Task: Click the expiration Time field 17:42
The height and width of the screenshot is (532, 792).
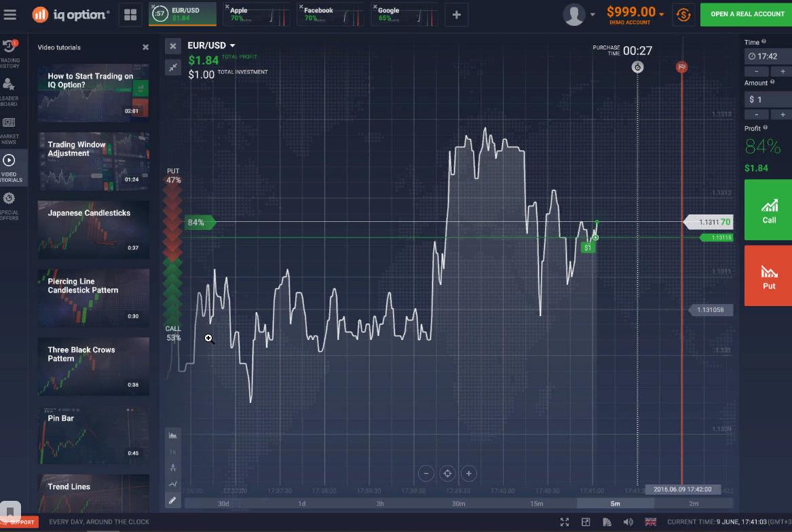Action: tap(768, 56)
